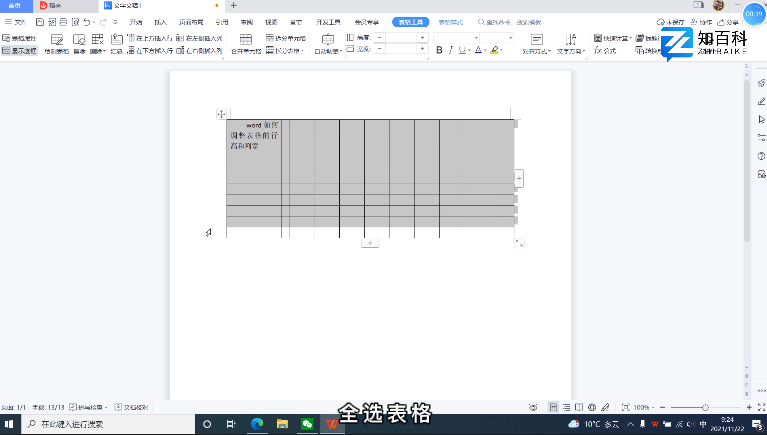Switch to page view mode icon

[553, 407]
